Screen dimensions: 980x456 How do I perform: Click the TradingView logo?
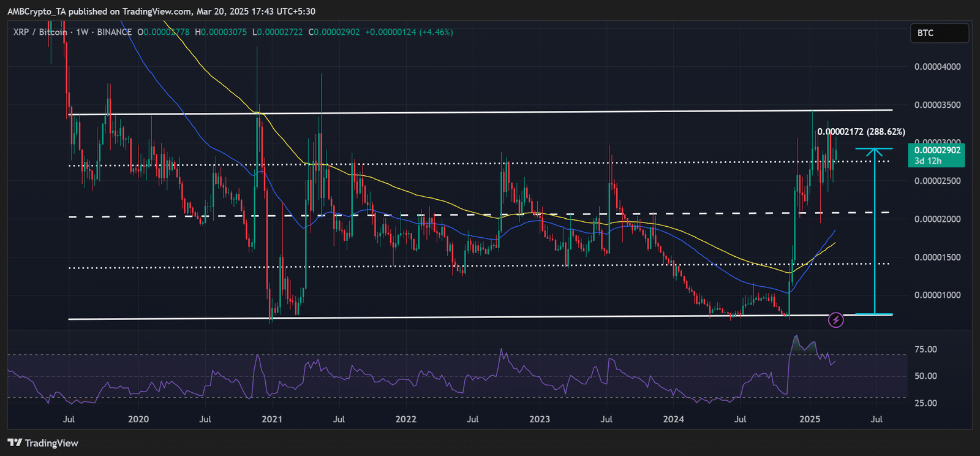pyautogui.click(x=43, y=443)
